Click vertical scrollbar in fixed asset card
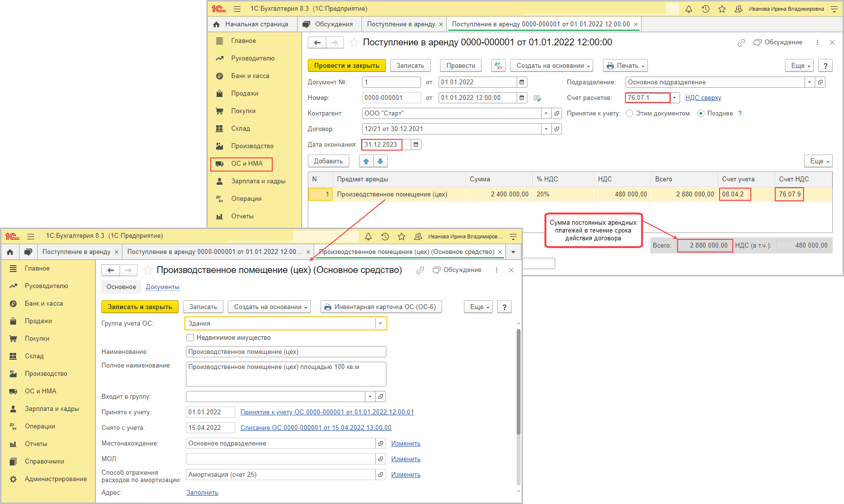Image resolution: width=844 pixels, height=504 pixels. 519,382
